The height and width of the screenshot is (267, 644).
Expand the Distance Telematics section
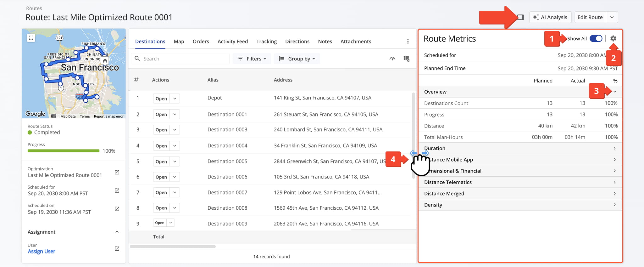[614, 182]
